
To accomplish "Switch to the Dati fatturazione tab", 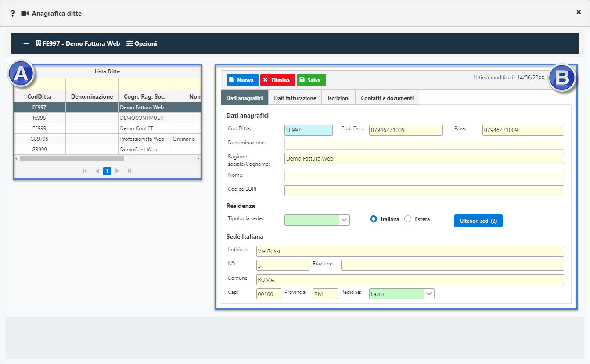I will click(295, 98).
